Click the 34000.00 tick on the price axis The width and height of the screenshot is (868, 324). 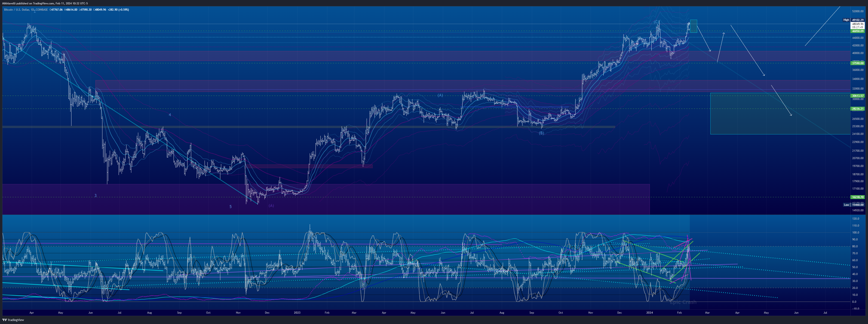point(858,79)
